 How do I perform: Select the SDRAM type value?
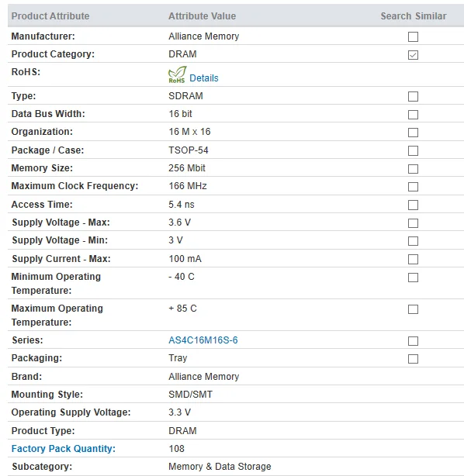tap(185, 95)
